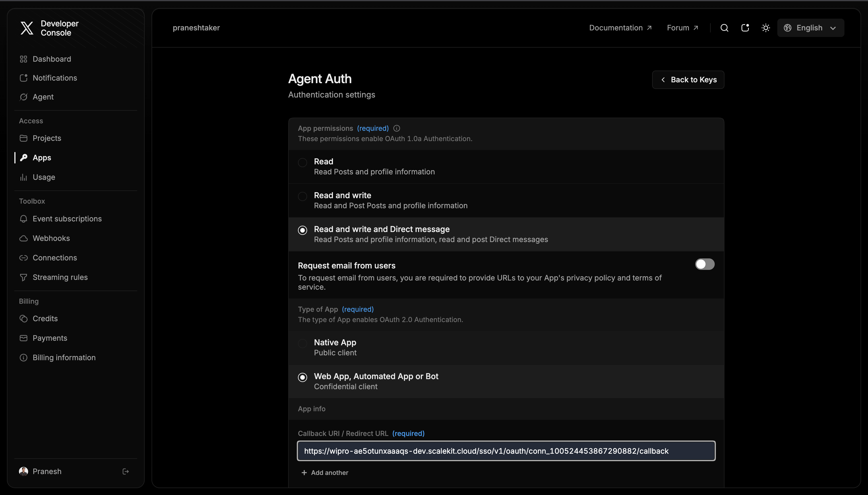Viewport: 868px width, 495px height.
Task: Click the globe icon in the language selector
Action: point(787,28)
